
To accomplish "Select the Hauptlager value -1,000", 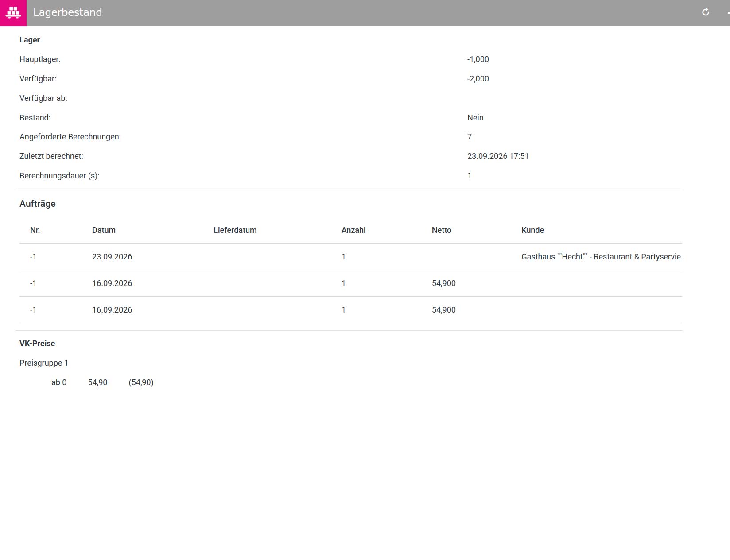I will [478, 59].
